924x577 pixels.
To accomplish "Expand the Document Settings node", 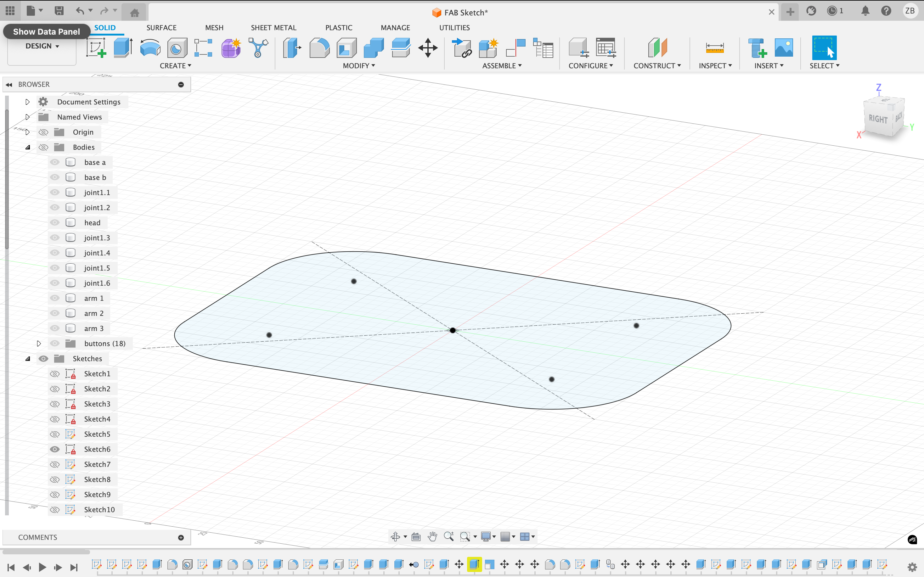I will tap(27, 102).
